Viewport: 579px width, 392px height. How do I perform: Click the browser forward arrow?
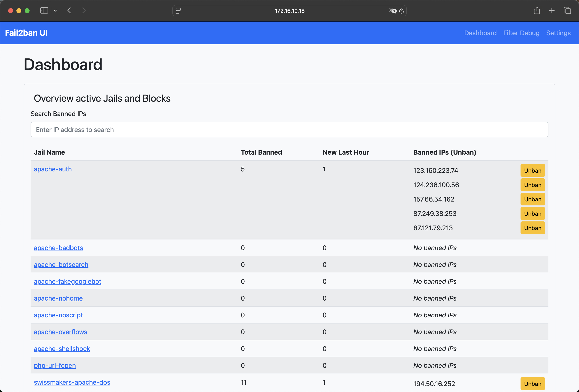click(84, 10)
